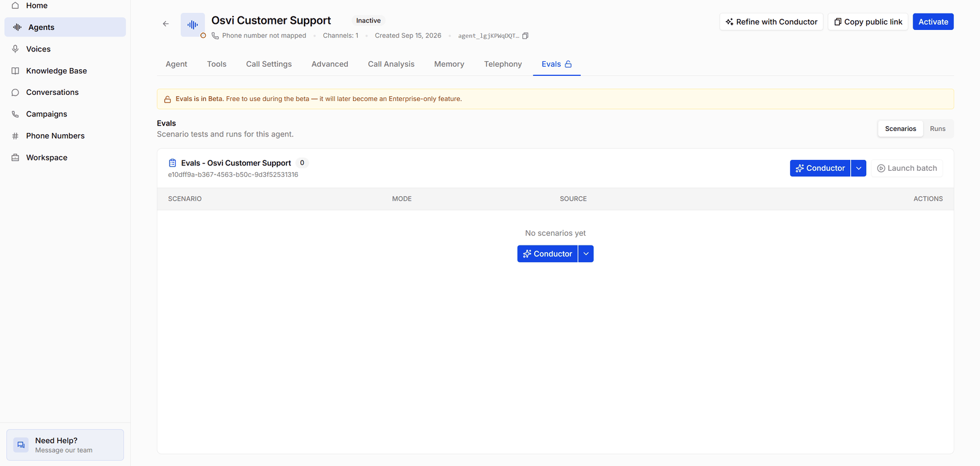Click Refine with Conductor button
The height and width of the screenshot is (466, 980).
click(x=772, y=21)
